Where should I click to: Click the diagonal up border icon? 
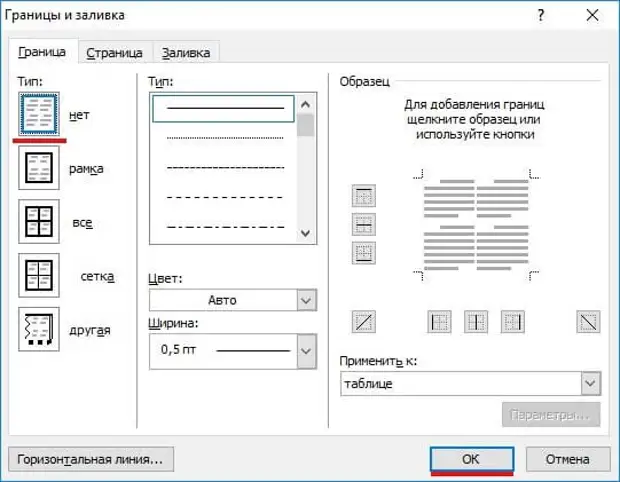(364, 321)
